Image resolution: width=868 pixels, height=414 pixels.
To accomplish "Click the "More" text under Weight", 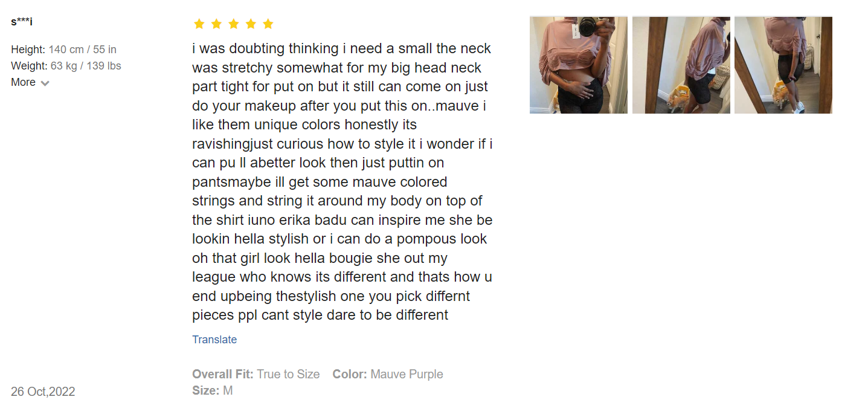I will click(x=24, y=82).
